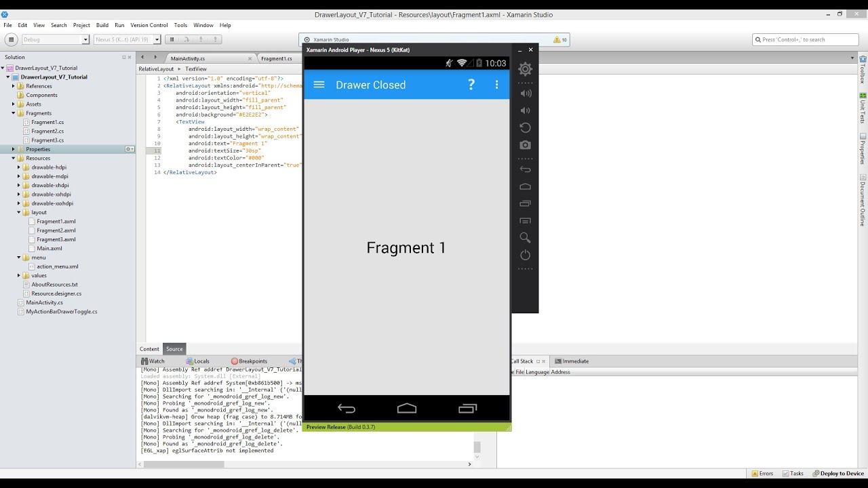Tap the Android recents soft key in emulator

tap(468, 409)
